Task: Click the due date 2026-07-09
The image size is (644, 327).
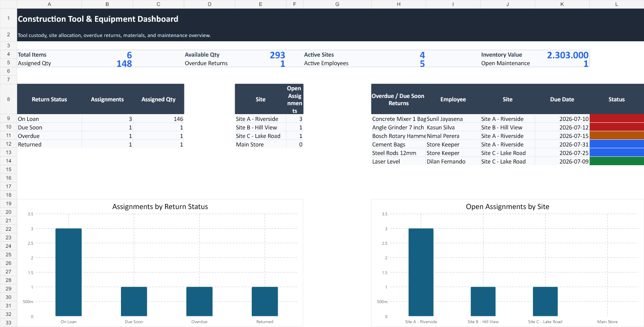Action: [562, 161]
